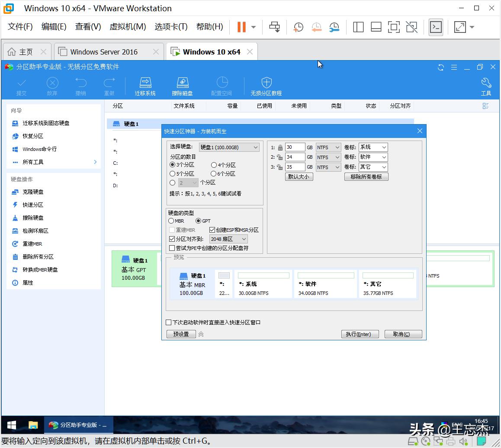Screen dimensions: 501x448
Task: Switch to the Windows Server 2016 tab
Action: click(x=104, y=51)
